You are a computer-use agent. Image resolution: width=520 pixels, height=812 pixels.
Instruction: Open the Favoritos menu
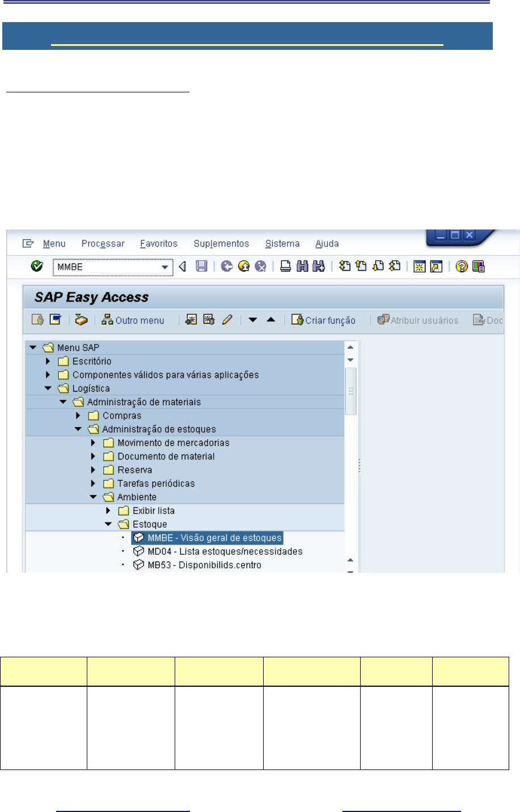point(159,244)
